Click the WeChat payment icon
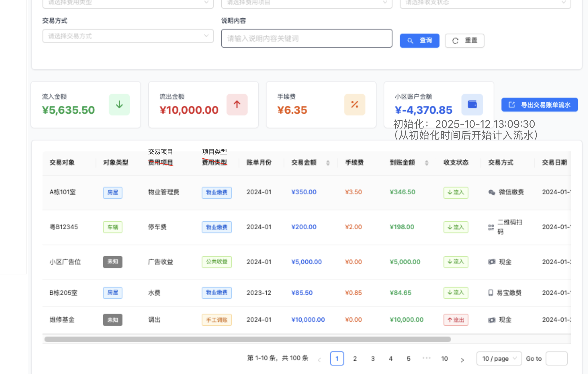The image size is (588, 376). point(492,192)
